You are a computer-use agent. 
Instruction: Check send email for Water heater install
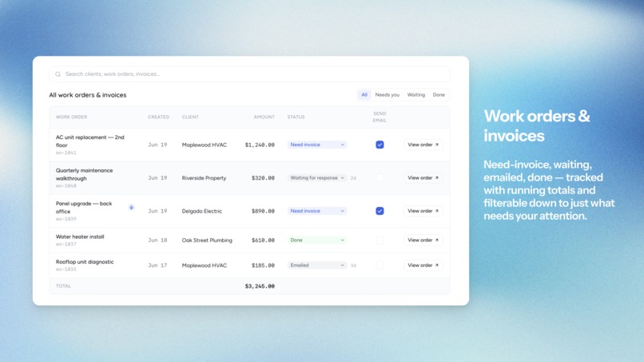click(380, 240)
